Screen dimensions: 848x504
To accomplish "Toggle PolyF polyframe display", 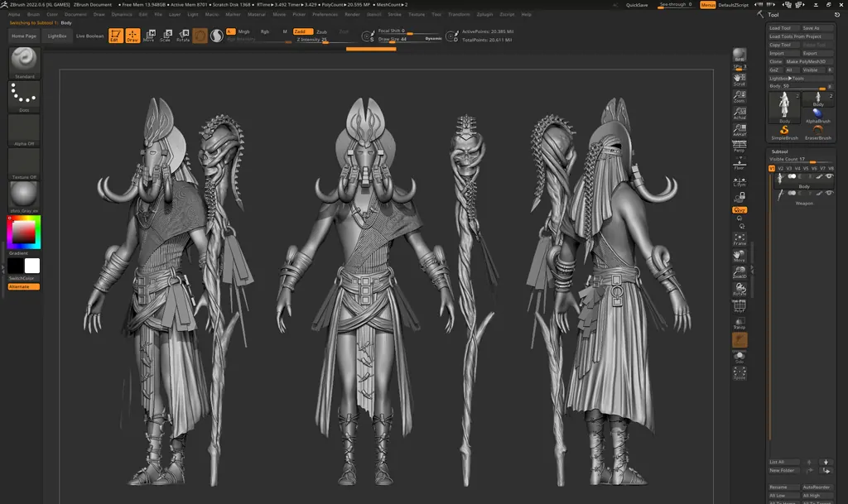I will [x=740, y=306].
